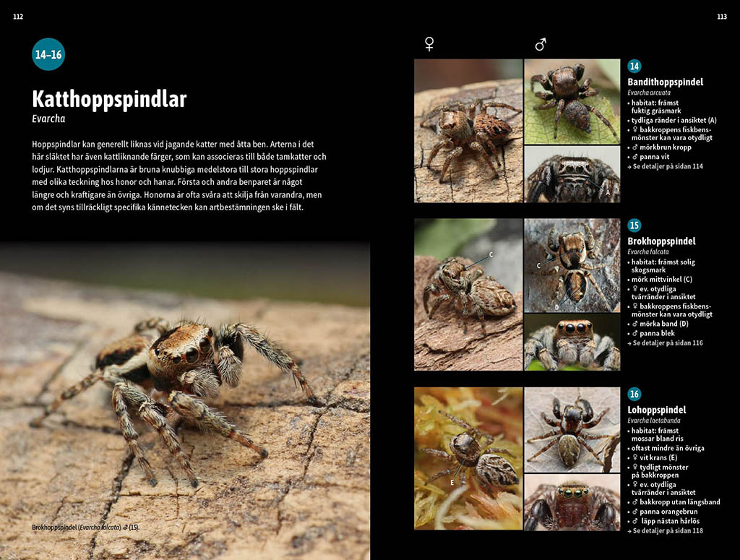This screenshot has height=560, width=740.
Task: Click 'tydliga ränder i ansiktet (A)' bullet
Action: (672, 120)
